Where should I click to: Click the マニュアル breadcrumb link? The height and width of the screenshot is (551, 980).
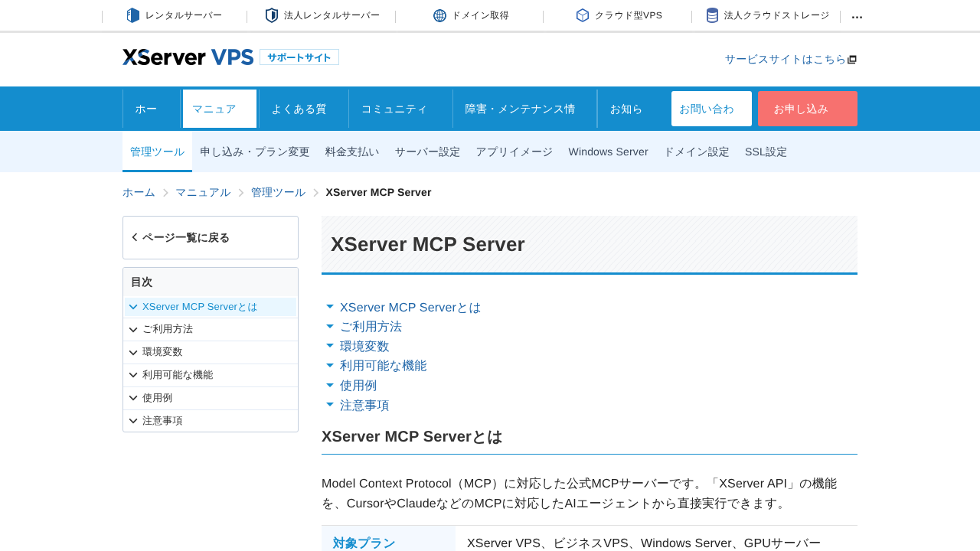tap(203, 192)
